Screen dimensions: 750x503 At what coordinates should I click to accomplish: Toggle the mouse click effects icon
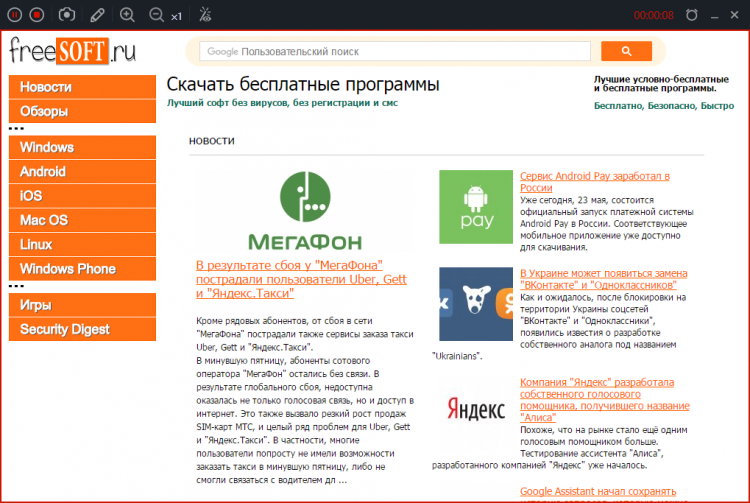tap(205, 15)
